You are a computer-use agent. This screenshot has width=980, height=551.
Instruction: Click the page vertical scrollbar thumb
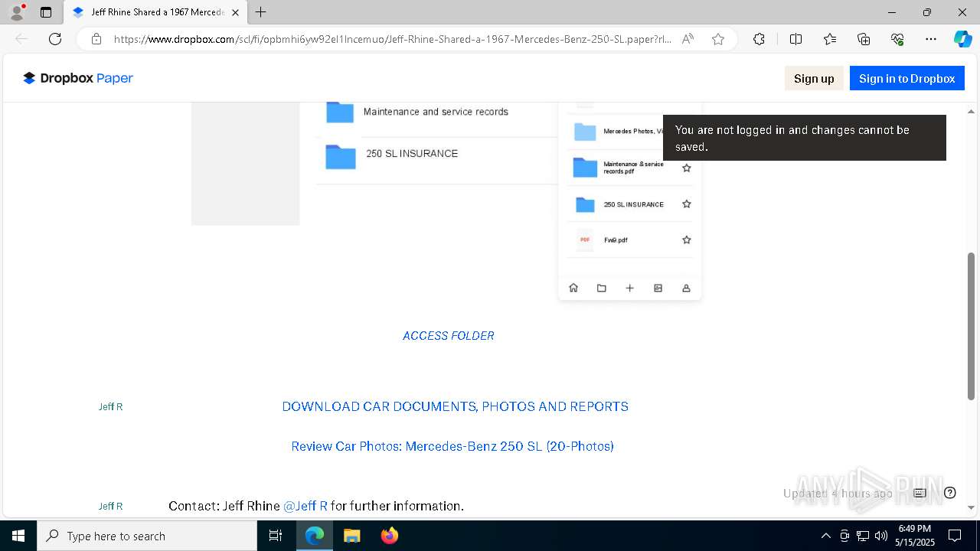972,325
